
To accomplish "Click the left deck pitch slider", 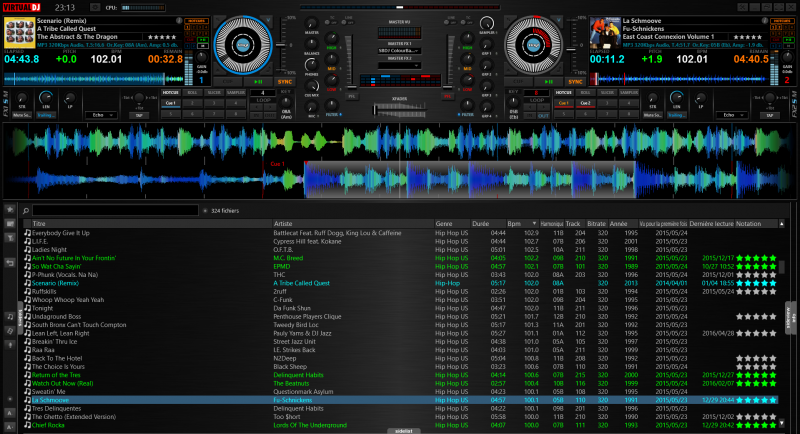I will click(x=281, y=45).
